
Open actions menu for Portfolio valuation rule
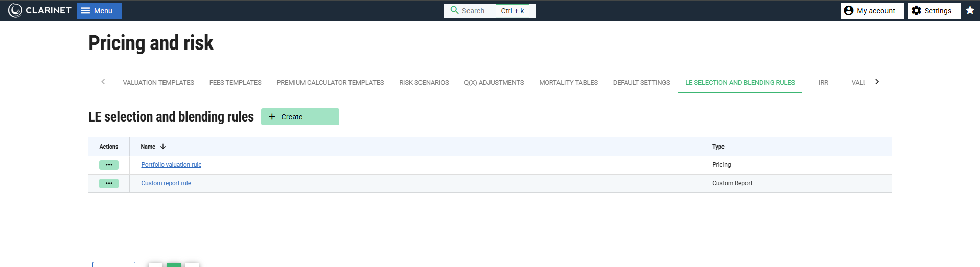coord(109,165)
